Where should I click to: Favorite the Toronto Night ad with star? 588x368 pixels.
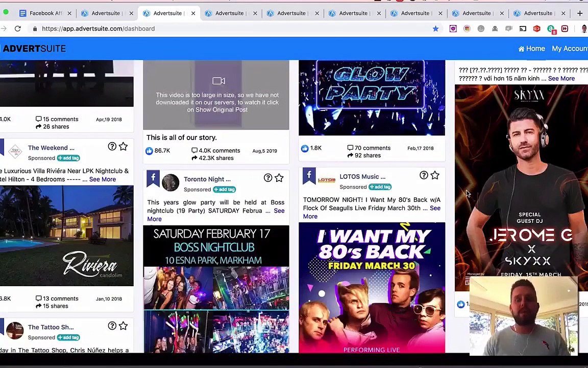point(279,178)
